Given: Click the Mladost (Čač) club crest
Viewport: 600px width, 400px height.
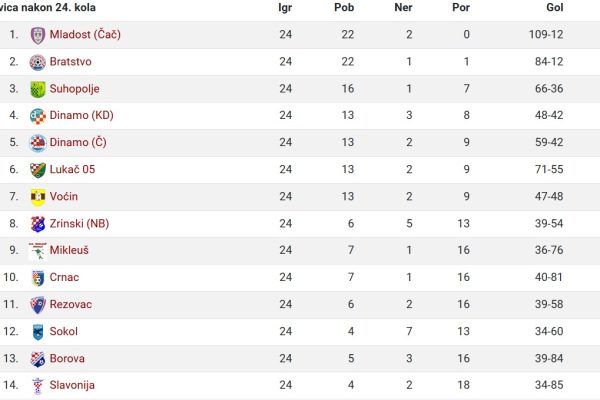Looking at the screenshot, I should [38, 35].
